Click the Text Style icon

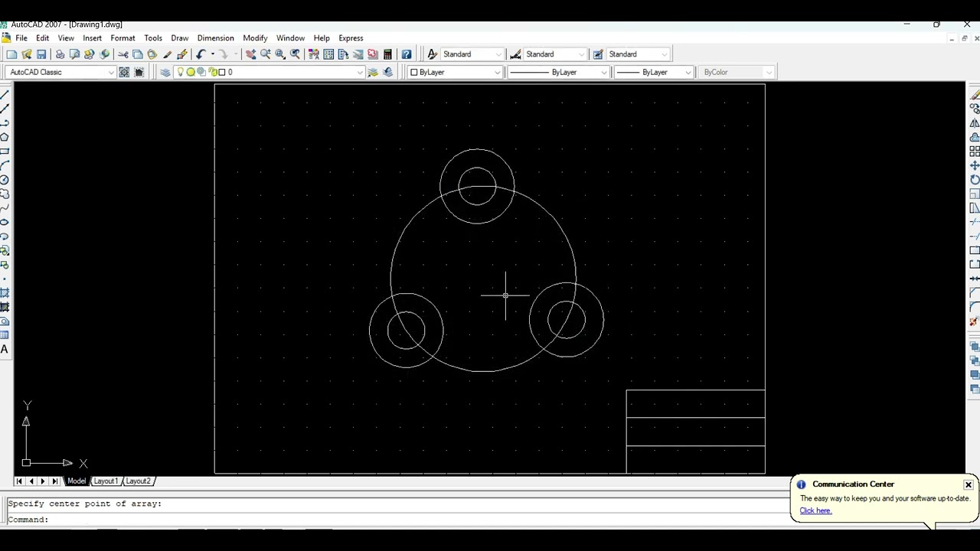433,54
